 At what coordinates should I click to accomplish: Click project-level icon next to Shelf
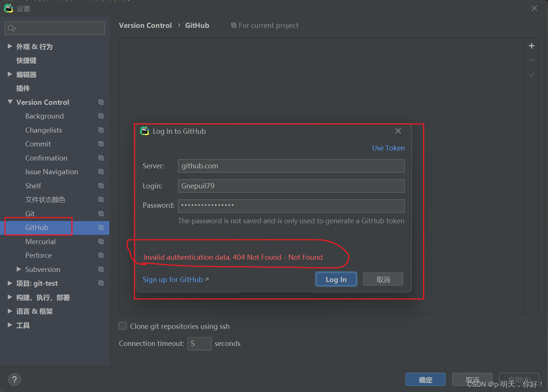click(x=101, y=186)
